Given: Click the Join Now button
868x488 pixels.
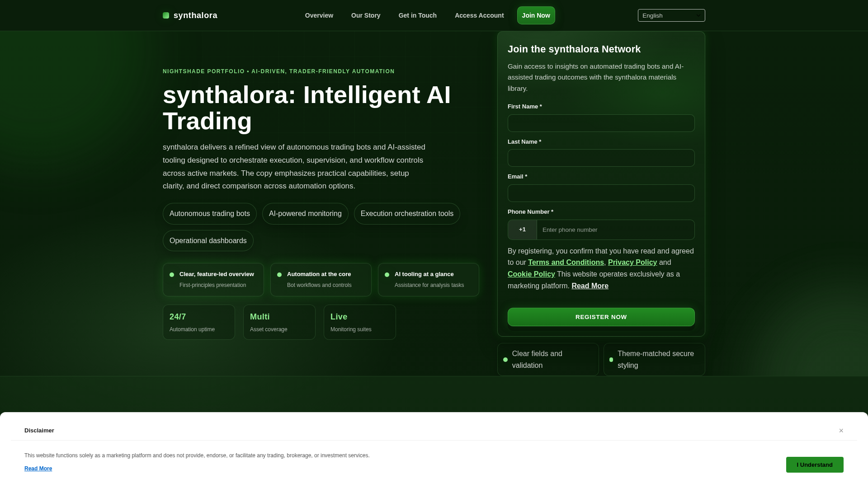Looking at the screenshot, I should [x=536, y=15].
